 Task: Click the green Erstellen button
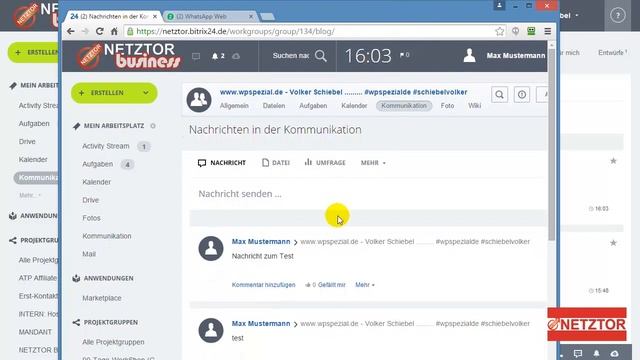[114, 93]
